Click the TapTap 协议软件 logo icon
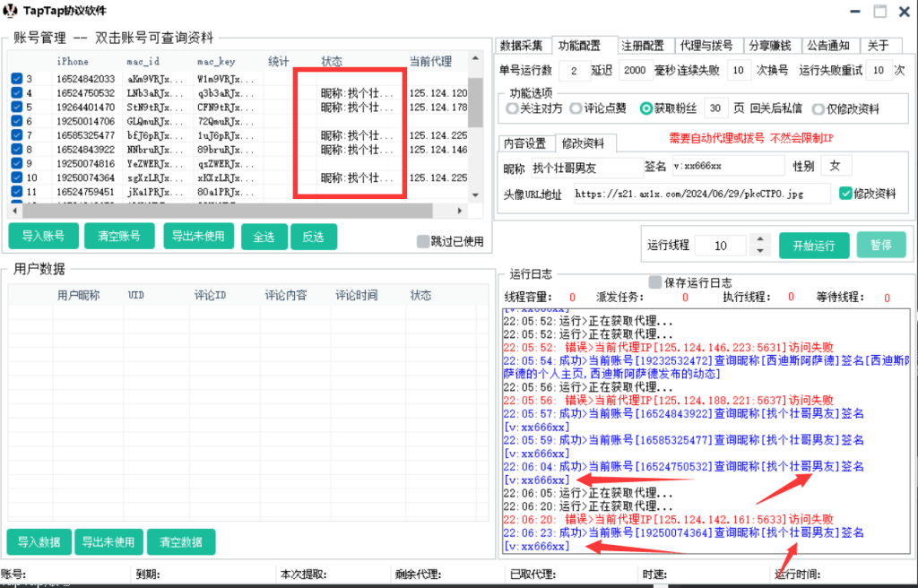 [10, 11]
